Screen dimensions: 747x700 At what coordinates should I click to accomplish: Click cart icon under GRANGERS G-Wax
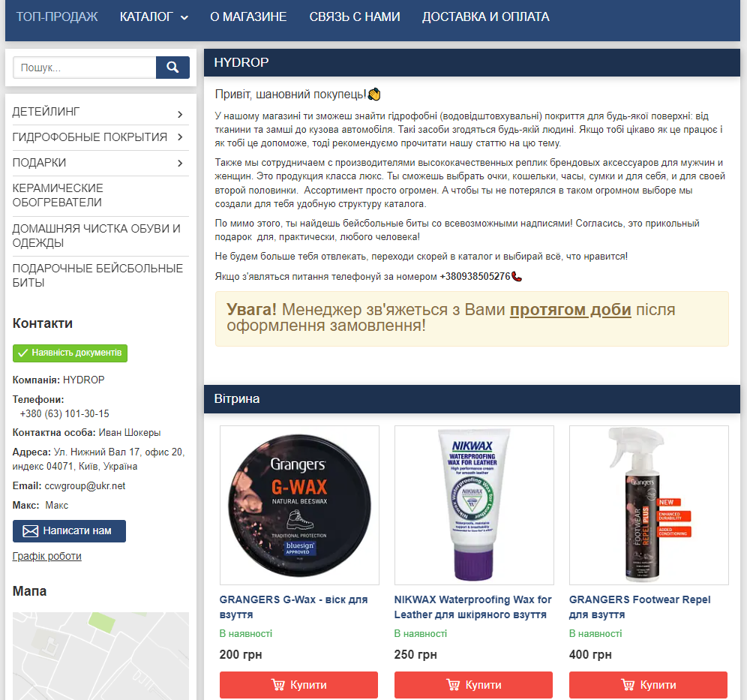tap(278, 685)
